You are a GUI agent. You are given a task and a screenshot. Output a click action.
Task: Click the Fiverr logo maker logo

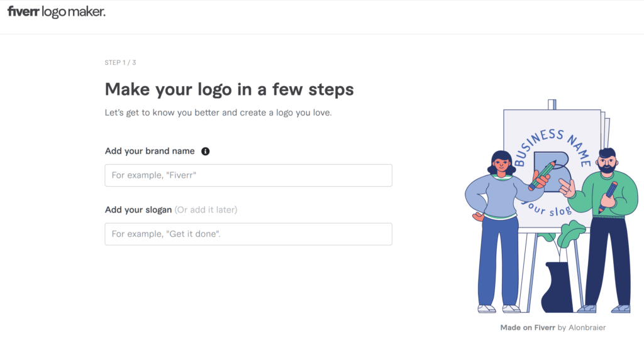point(56,12)
